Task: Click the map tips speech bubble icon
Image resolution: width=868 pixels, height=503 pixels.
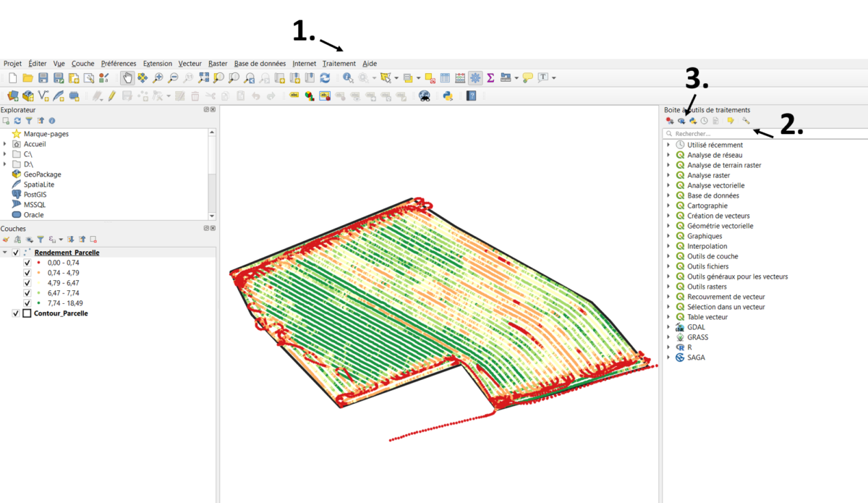Action: coord(528,77)
